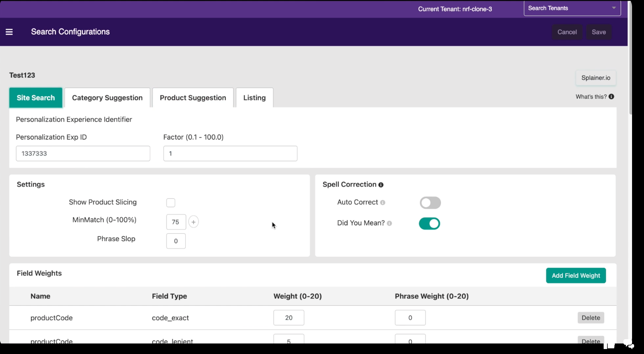Disable the Did You Mean? toggle
Image resolution: width=644 pixels, height=354 pixels.
coord(429,223)
